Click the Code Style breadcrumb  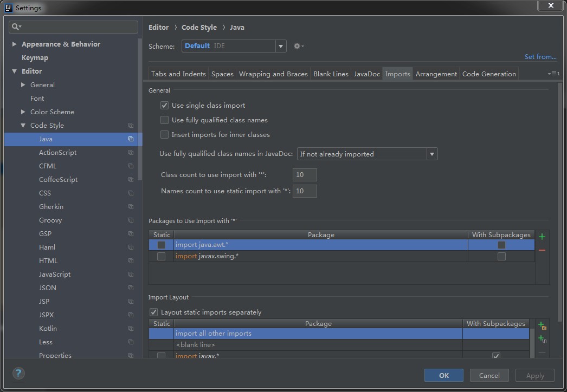[x=199, y=28]
